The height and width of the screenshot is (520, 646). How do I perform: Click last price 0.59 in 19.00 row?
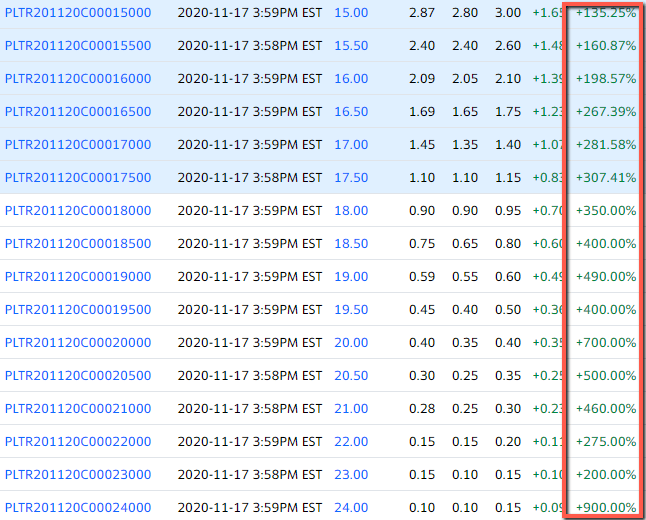(422, 276)
